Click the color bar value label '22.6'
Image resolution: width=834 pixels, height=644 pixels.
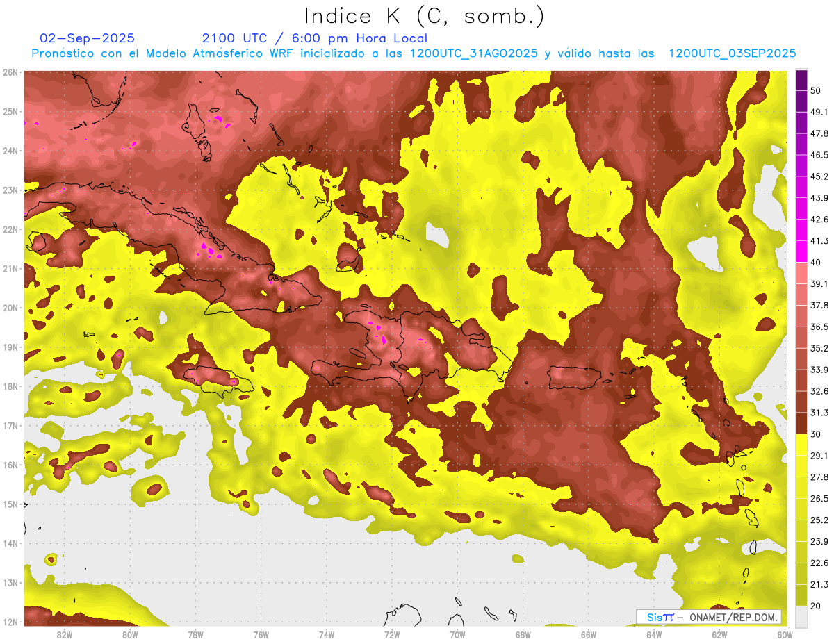click(819, 563)
